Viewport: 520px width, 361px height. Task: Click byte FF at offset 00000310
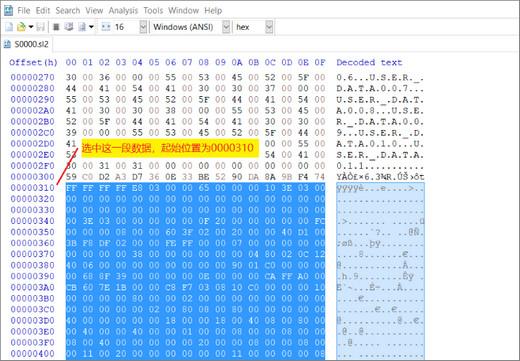pos(71,188)
